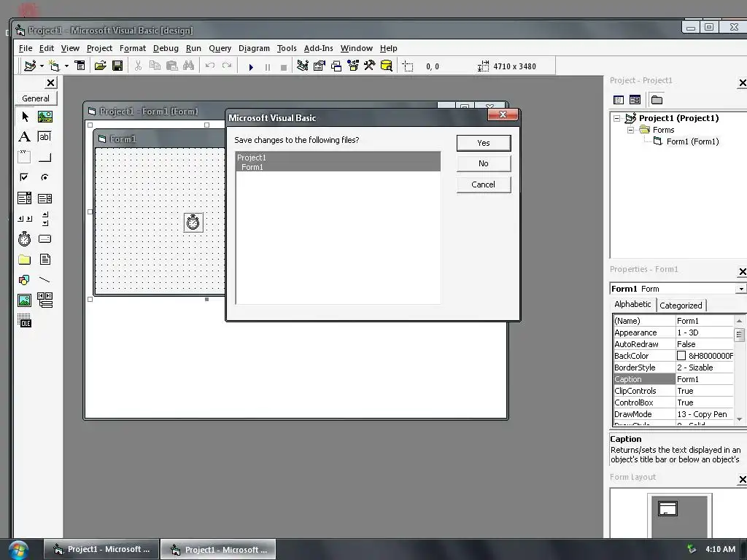This screenshot has height=560, width=747.
Task: Click No in the save dialog
Action: tap(484, 163)
